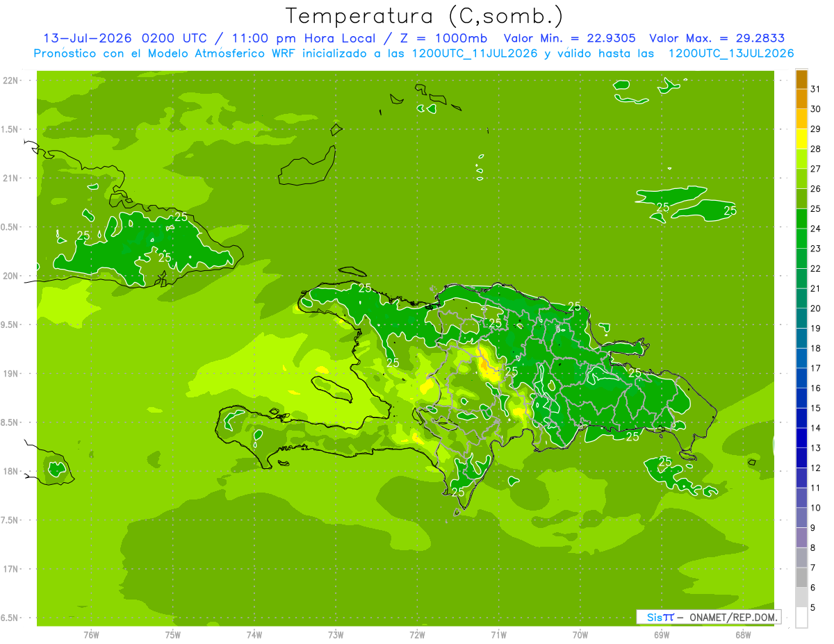
Task: Pick the purple colorbar band between 8 and 9
Action: coord(801,538)
